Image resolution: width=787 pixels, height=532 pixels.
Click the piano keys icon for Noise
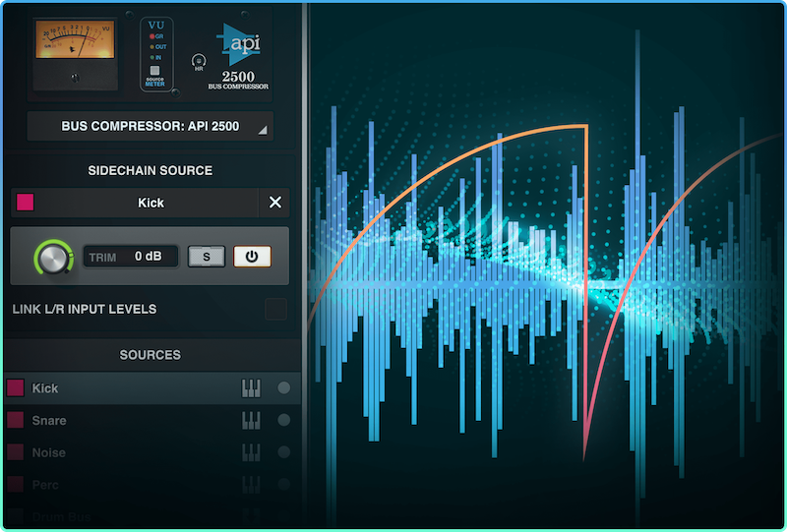[251, 453]
